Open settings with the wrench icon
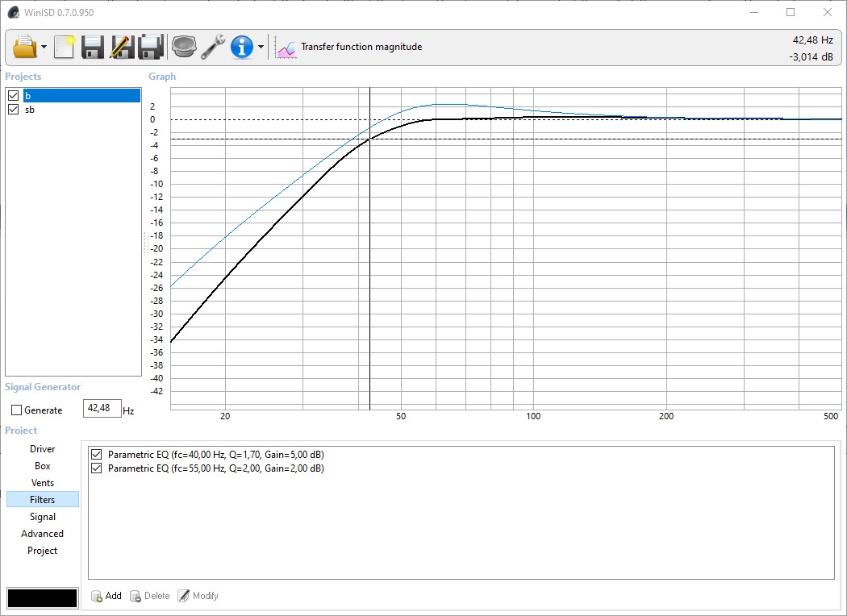This screenshot has height=616, width=847. click(213, 47)
